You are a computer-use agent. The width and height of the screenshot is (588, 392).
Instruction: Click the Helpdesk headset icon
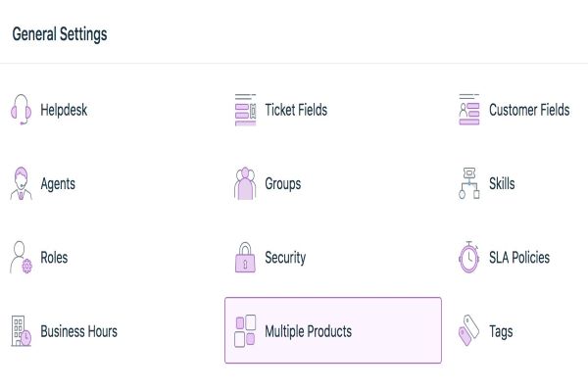[21, 110]
